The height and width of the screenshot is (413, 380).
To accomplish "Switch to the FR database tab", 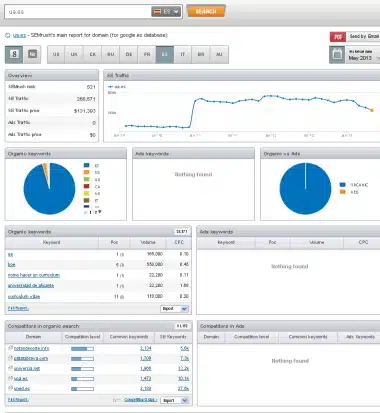I will [147, 54].
